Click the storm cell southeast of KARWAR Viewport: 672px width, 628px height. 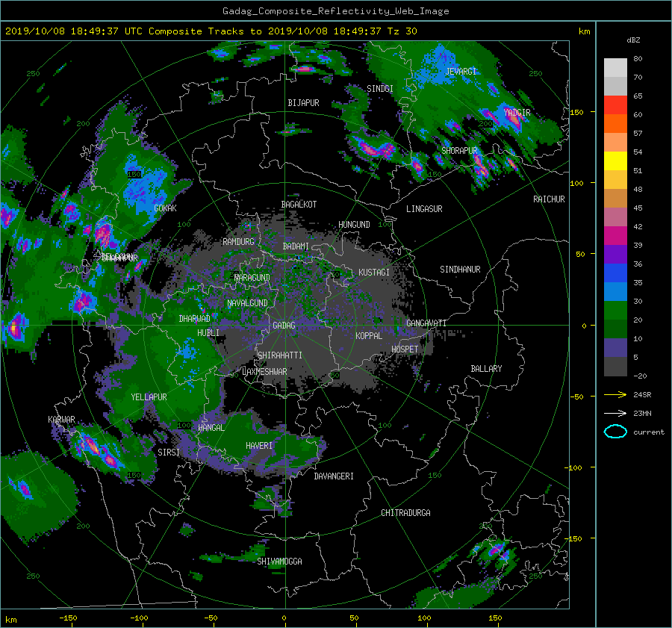(x=101, y=453)
